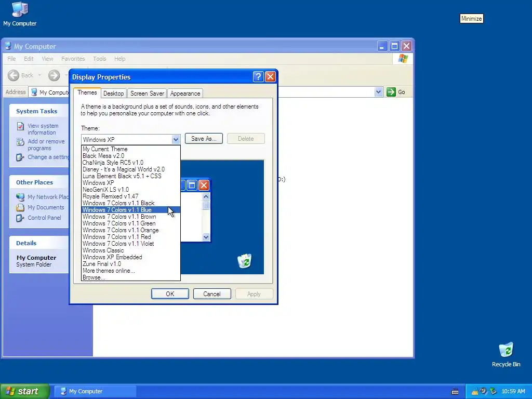The height and width of the screenshot is (399, 532).
Task: Switch to the Desktop tab
Action: [x=113, y=94]
